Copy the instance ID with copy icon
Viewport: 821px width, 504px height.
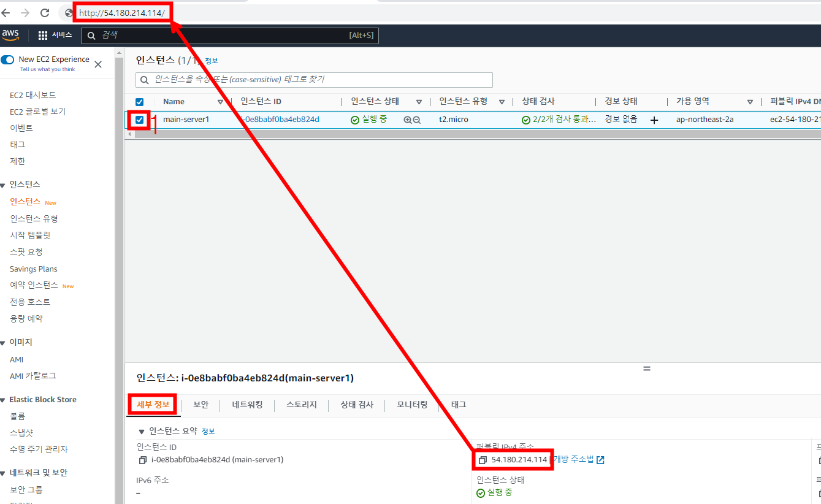tap(142, 460)
